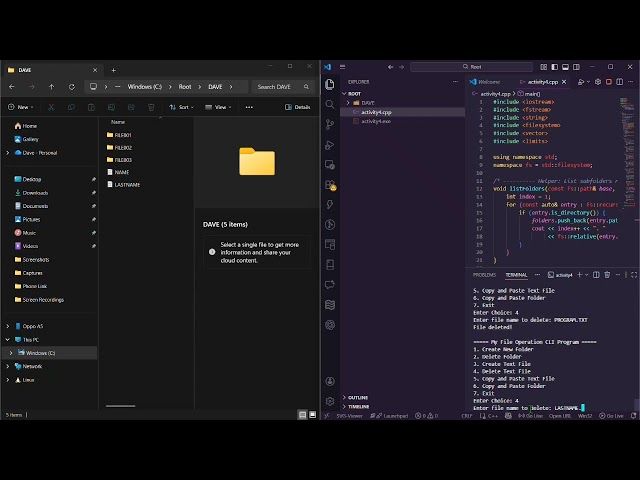Open remote window indicator in VS Code status bar
Screen dimensions: 640x480
tap(327, 416)
